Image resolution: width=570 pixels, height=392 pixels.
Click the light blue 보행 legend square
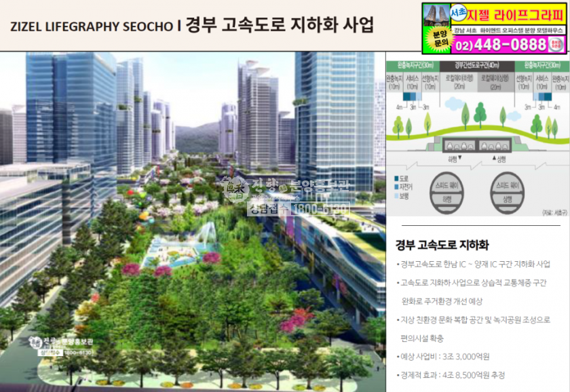point(396,195)
